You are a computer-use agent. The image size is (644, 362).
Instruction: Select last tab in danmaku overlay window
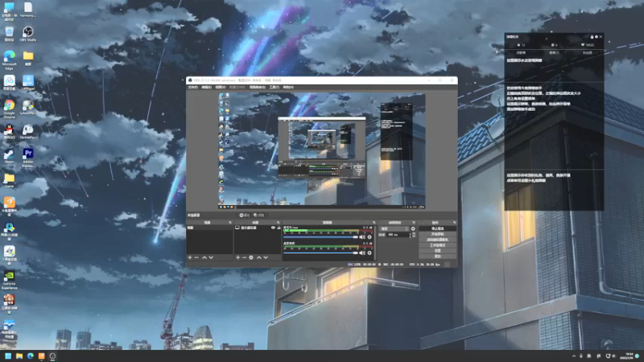[x=587, y=53]
